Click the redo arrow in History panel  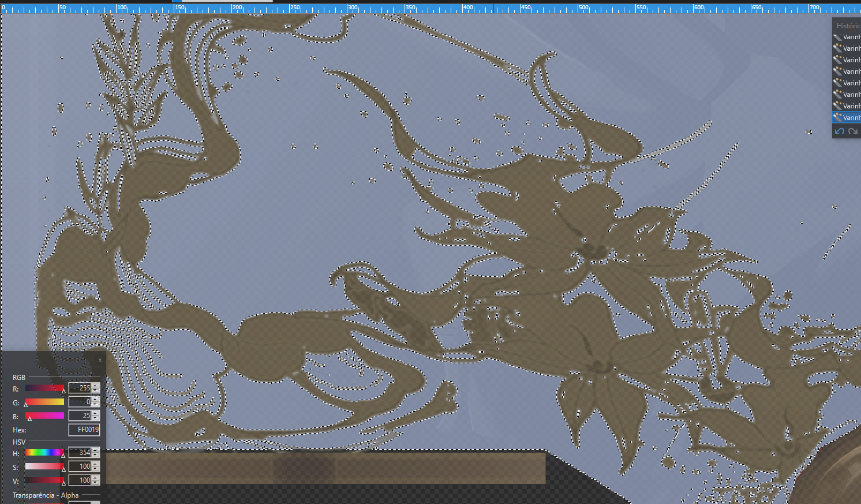(853, 131)
